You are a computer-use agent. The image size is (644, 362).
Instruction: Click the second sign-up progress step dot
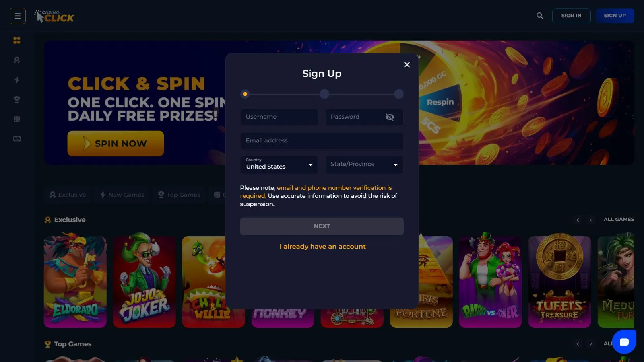tap(324, 94)
